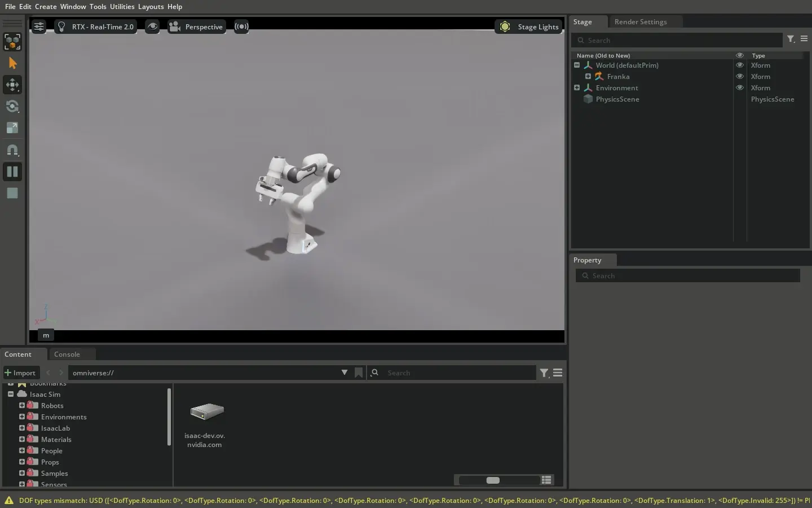The image size is (812, 508).
Task: Hide the Environment prim
Action: [739, 88]
